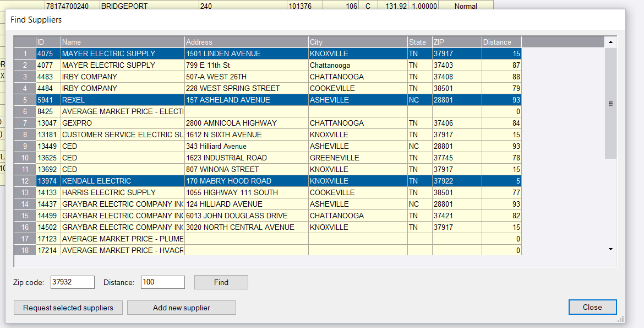644x328 pixels.
Task: Select the IRBY COMPANY row in Cookeville
Action: click(x=220, y=88)
